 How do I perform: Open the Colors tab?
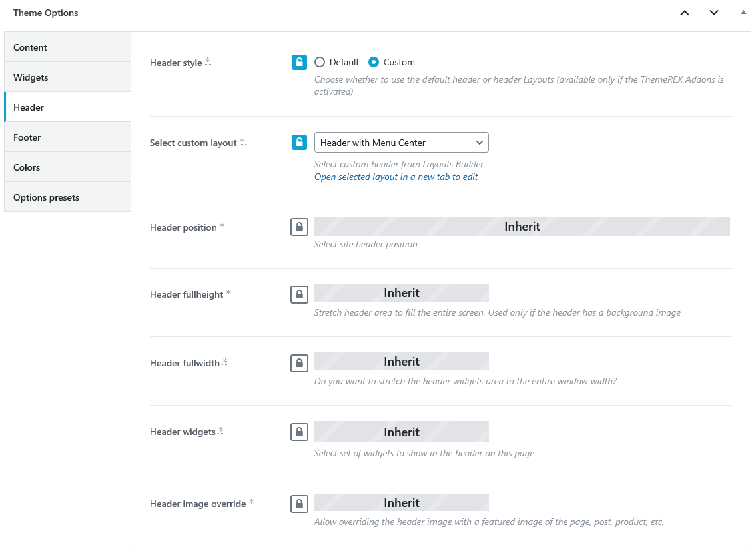[x=67, y=167]
